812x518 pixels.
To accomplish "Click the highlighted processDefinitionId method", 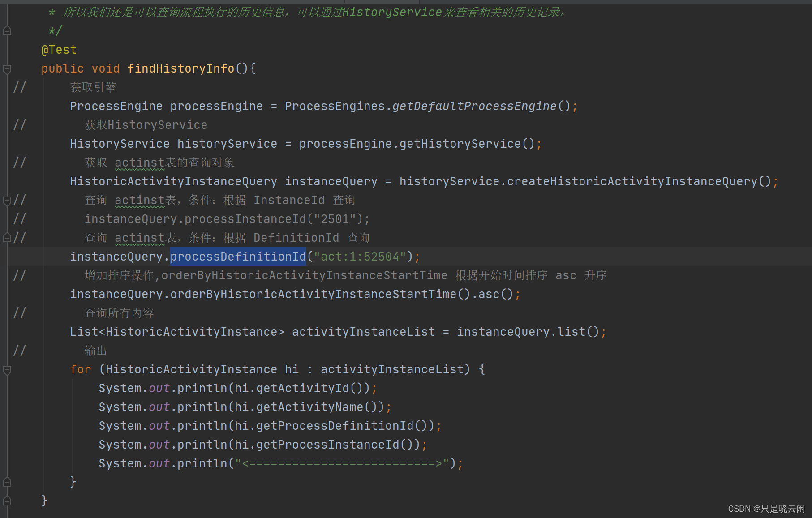I will 238,257.
